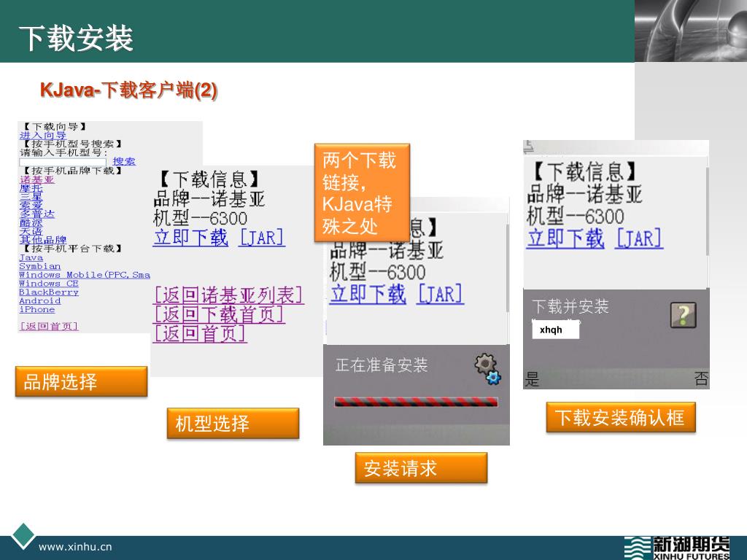Choose the Windows CE platform link

49,284
